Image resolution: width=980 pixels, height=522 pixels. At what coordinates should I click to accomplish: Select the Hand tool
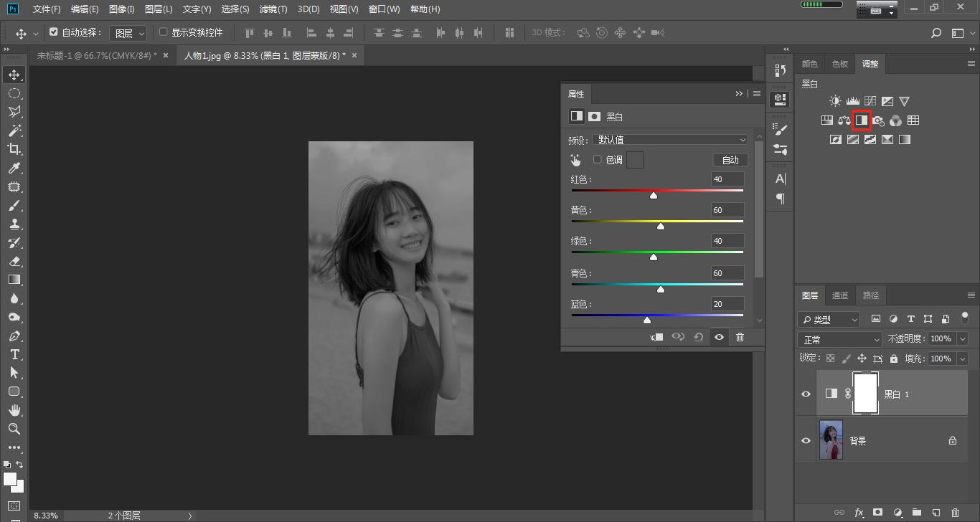pyautogui.click(x=14, y=410)
